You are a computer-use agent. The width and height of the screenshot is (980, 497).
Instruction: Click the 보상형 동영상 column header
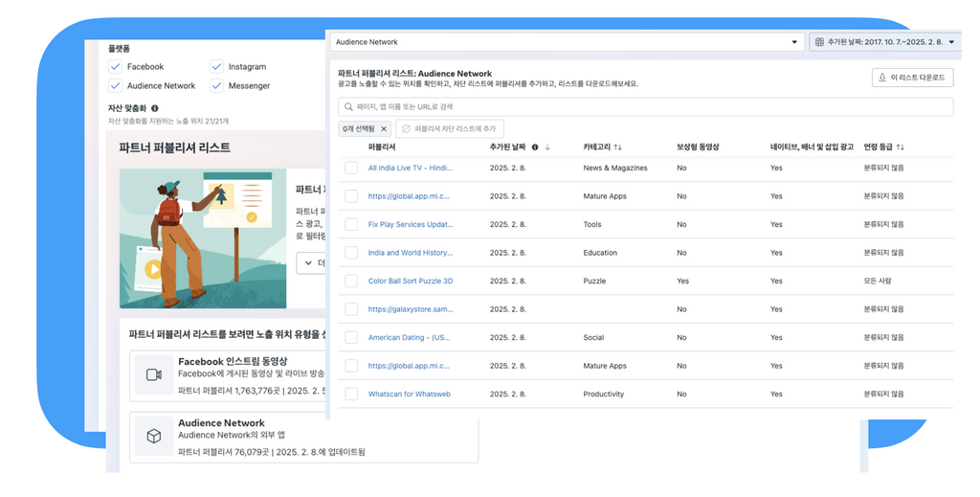coord(698,147)
